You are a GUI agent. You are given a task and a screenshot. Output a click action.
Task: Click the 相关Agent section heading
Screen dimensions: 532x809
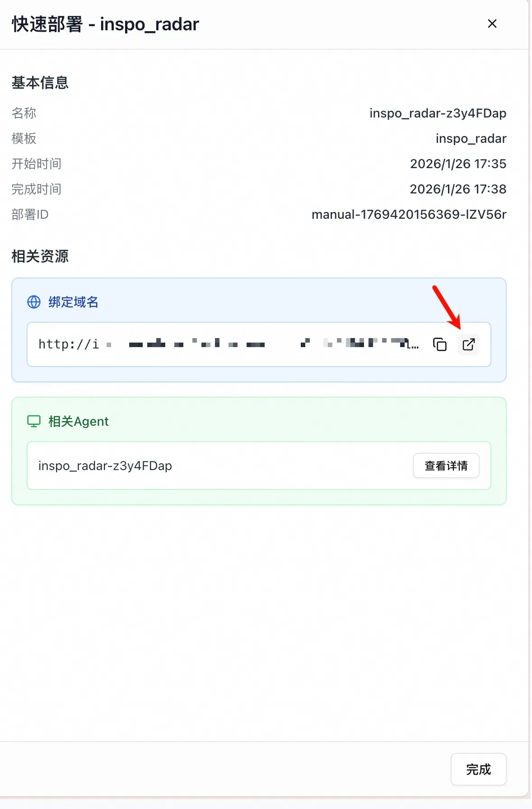tap(78, 421)
